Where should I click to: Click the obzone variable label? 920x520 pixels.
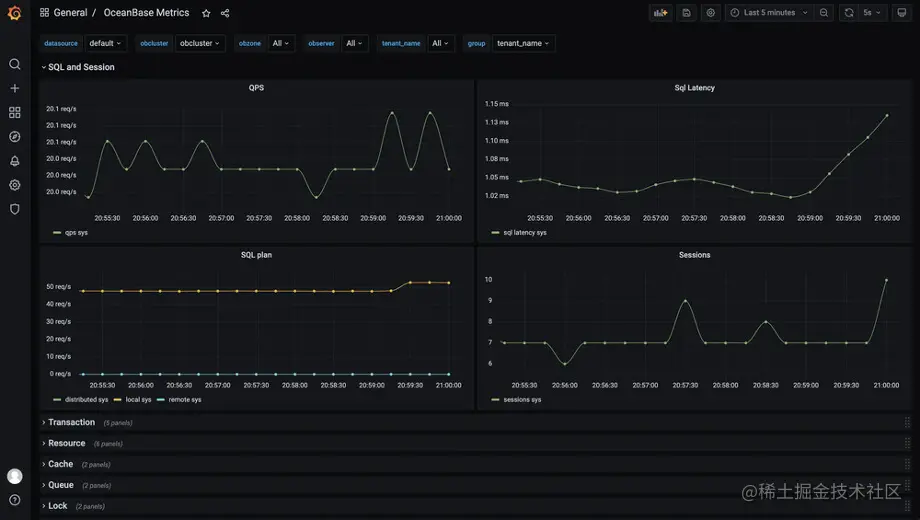pyautogui.click(x=250, y=43)
